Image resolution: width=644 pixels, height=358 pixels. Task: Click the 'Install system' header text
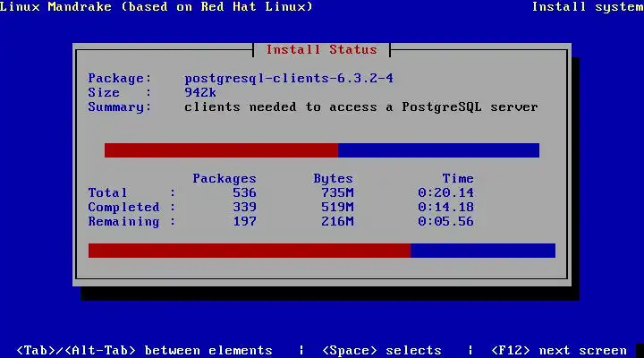tap(588, 7)
